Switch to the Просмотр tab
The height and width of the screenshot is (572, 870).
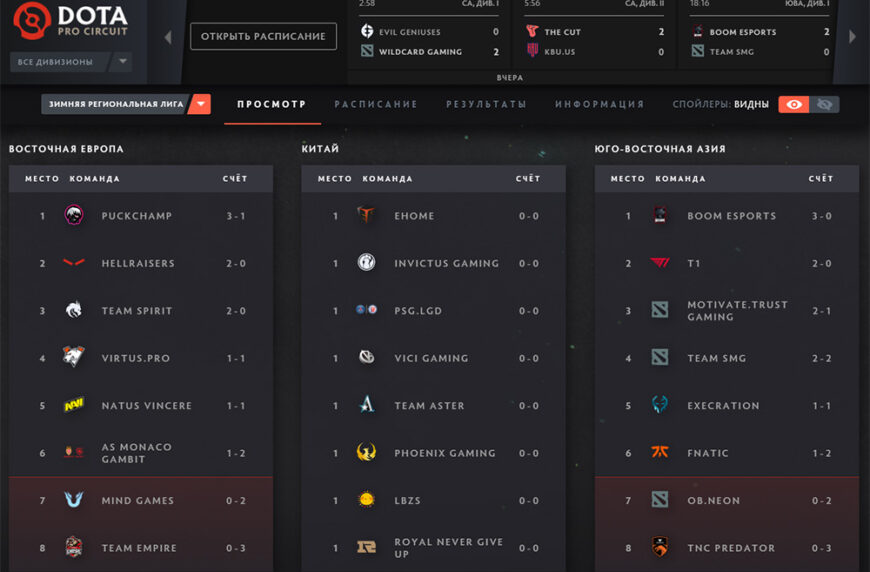pyautogui.click(x=272, y=104)
